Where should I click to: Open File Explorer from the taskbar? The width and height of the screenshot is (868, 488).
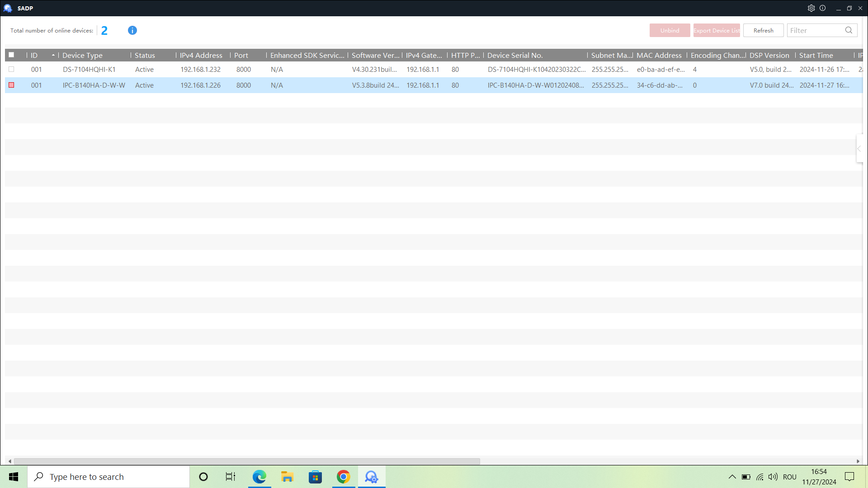(287, 477)
